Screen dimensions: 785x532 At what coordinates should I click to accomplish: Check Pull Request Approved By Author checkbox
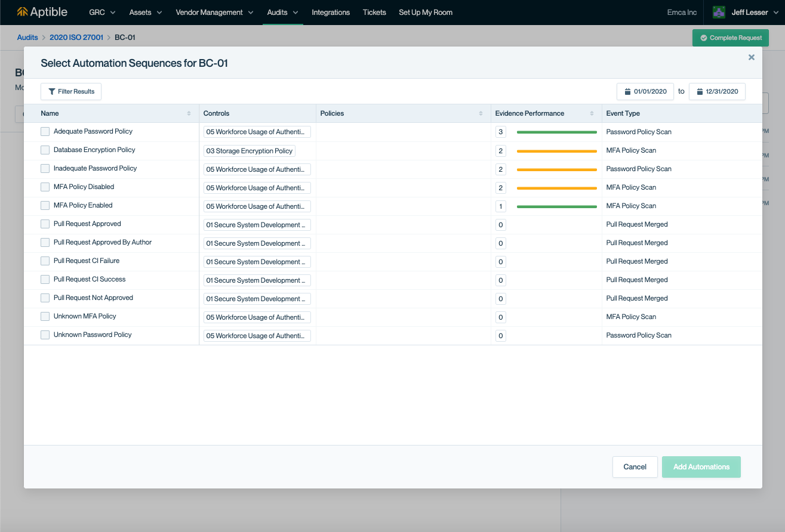(x=45, y=242)
